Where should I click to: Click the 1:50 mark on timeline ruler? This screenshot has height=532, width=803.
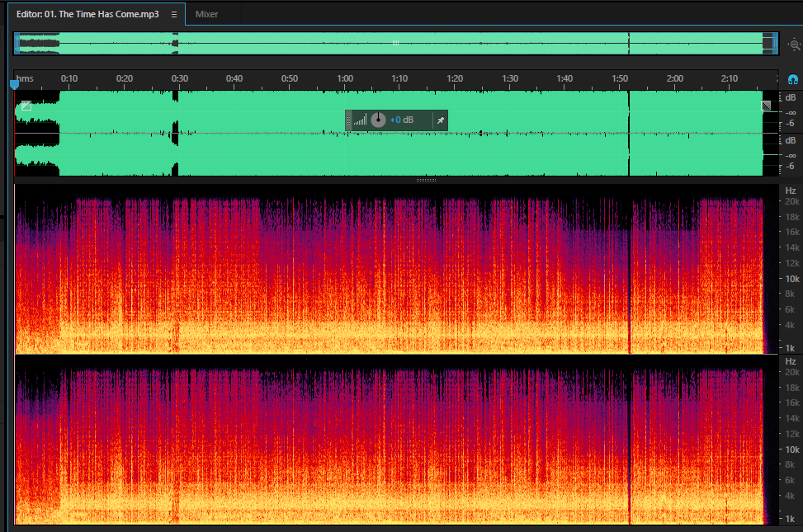(x=620, y=79)
